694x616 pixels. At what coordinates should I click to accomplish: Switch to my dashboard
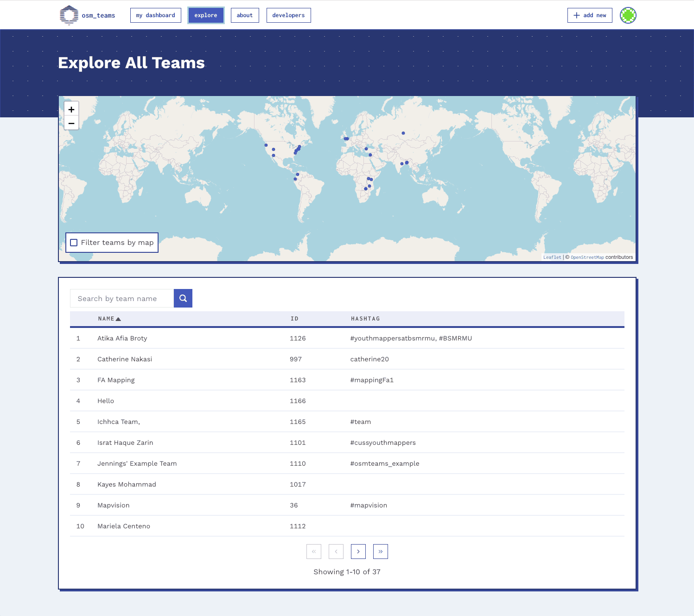[x=155, y=15]
